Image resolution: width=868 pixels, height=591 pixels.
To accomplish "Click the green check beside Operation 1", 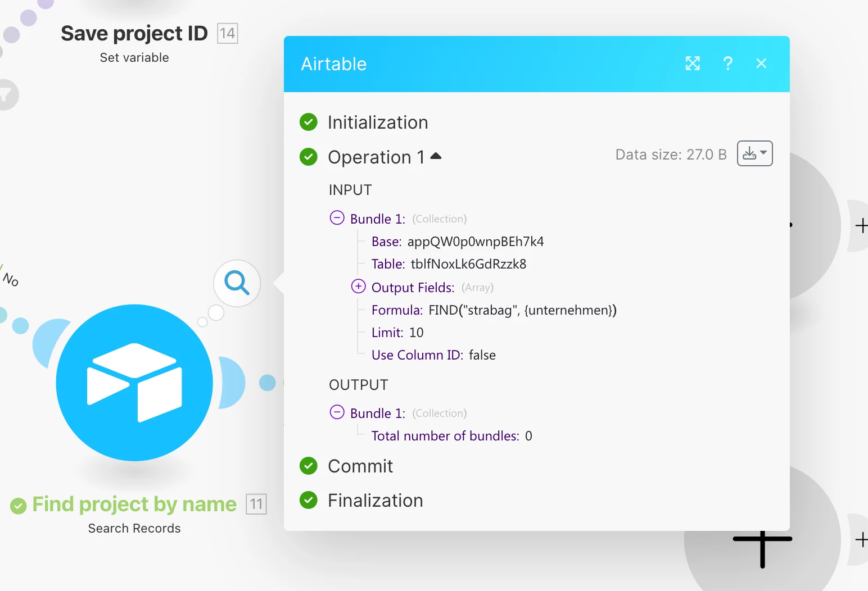I will [x=309, y=157].
